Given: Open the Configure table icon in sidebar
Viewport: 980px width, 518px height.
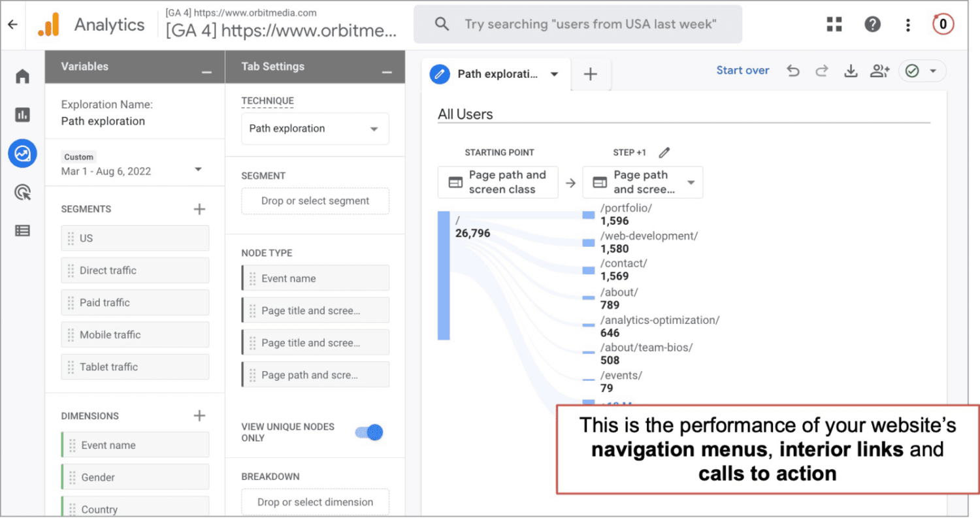Looking at the screenshot, I should 22,231.
